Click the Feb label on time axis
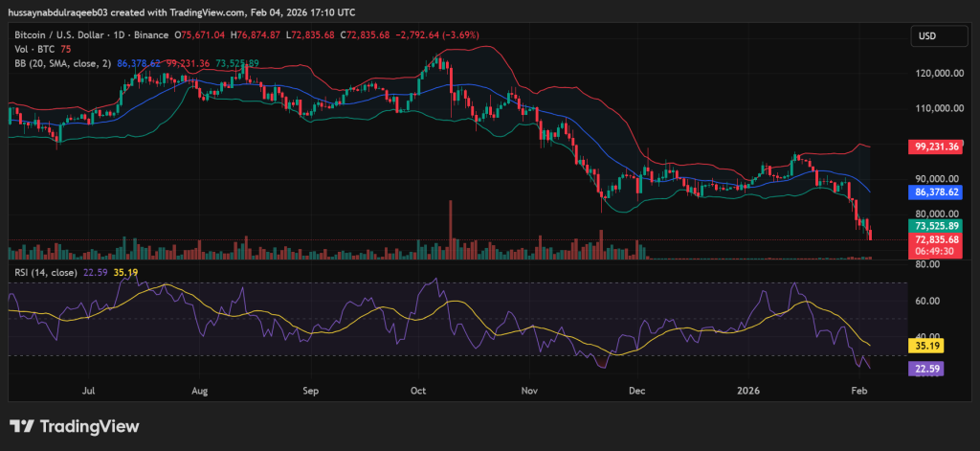The height and width of the screenshot is (451, 980). click(x=857, y=391)
